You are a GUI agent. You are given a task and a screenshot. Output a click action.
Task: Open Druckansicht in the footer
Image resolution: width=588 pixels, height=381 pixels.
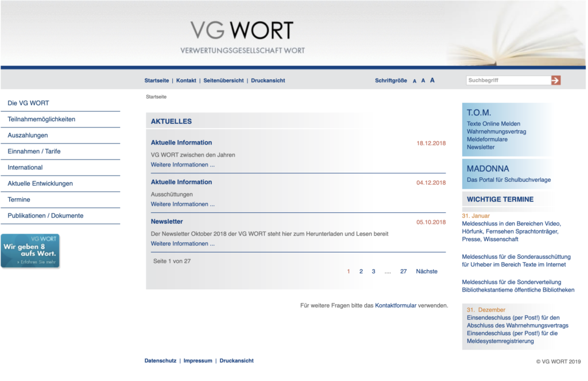tap(237, 361)
